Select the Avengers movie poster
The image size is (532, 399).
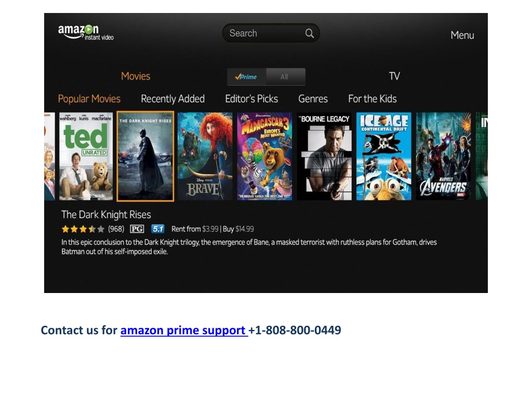click(x=444, y=156)
